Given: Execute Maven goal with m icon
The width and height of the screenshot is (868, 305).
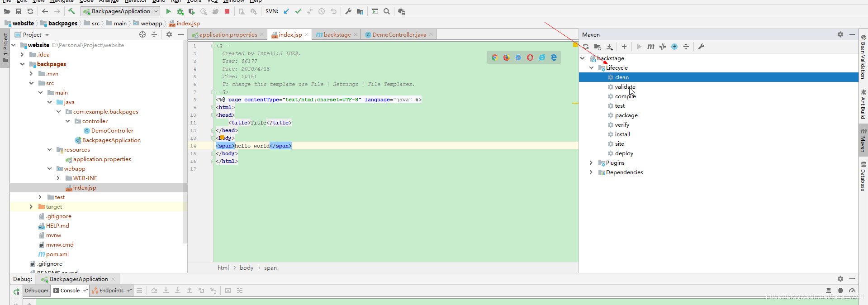Looking at the screenshot, I should (x=651, y=47).
